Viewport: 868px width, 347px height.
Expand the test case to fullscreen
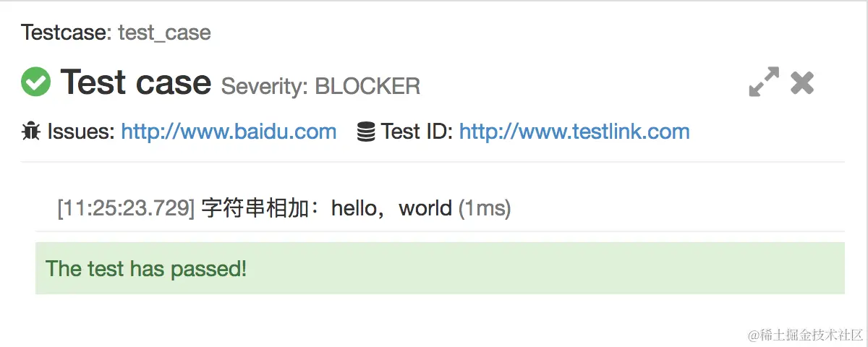coord(764,82)
